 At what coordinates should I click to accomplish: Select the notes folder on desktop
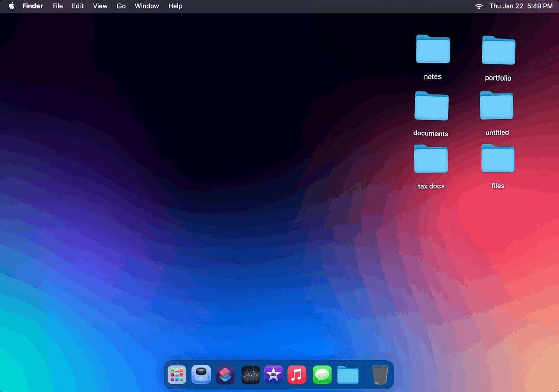pos(432,50)
